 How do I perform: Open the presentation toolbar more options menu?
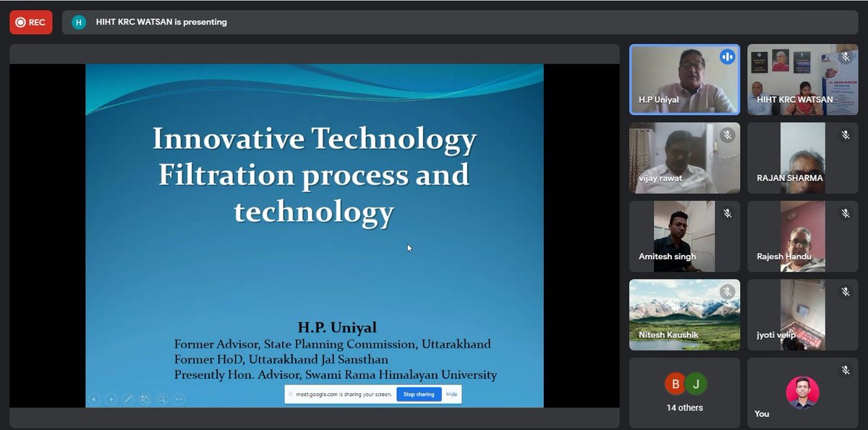(x=179, y=399)
